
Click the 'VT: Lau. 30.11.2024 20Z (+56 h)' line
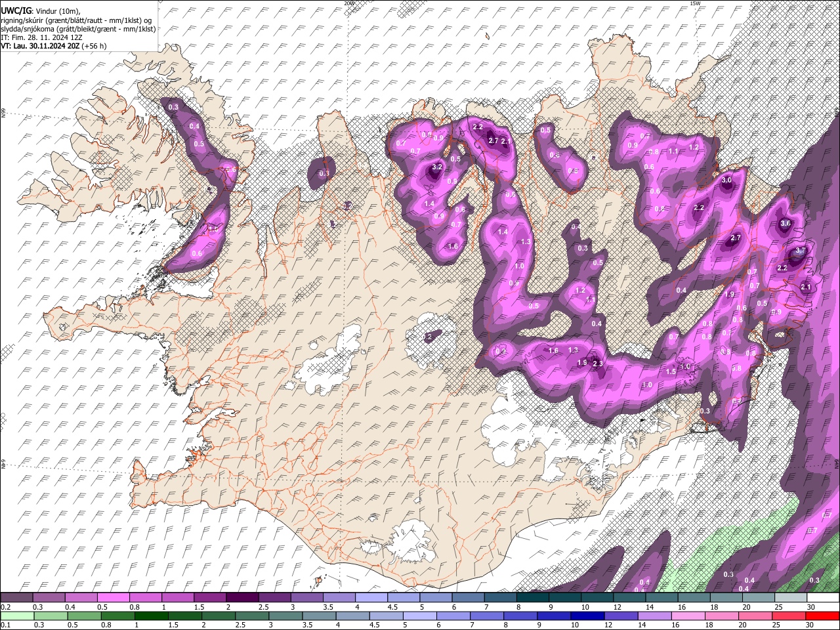pos(54,46)
